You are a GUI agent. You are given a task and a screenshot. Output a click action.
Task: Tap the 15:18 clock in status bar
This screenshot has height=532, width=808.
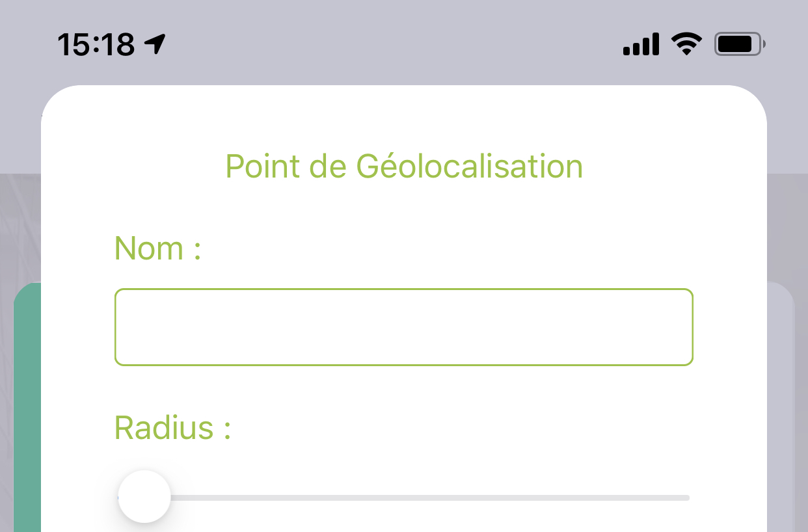tap(96, 45)
